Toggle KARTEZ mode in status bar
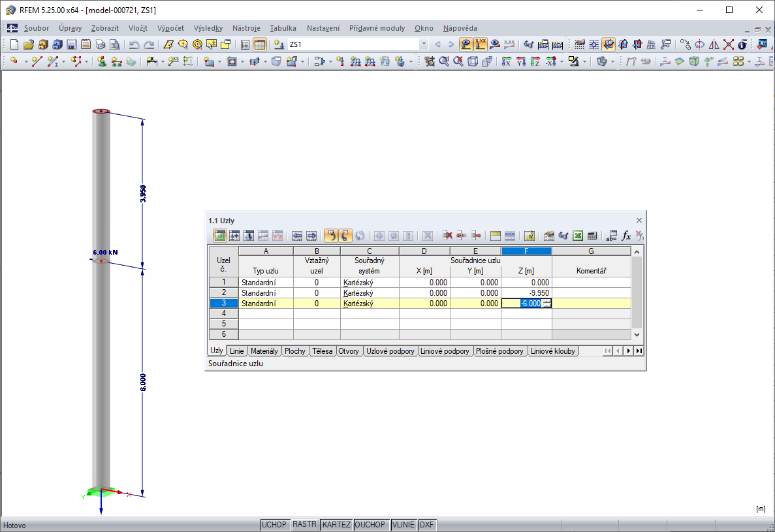Viewport: 775px width, 532px height. click(x=336, y=525)
